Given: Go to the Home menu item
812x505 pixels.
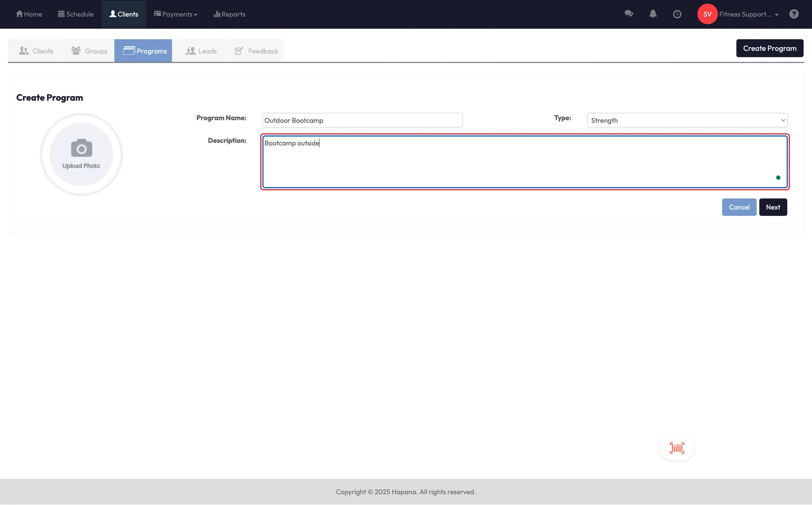Looking at the screenshot, I should click(x=29, y=14).
